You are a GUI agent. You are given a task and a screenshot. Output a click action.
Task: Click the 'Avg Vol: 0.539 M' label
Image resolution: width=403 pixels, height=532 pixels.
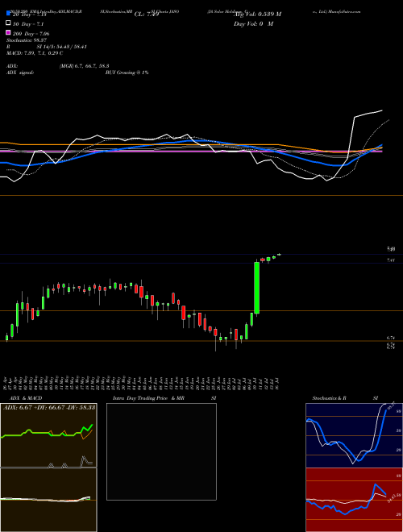pos(257,14)
